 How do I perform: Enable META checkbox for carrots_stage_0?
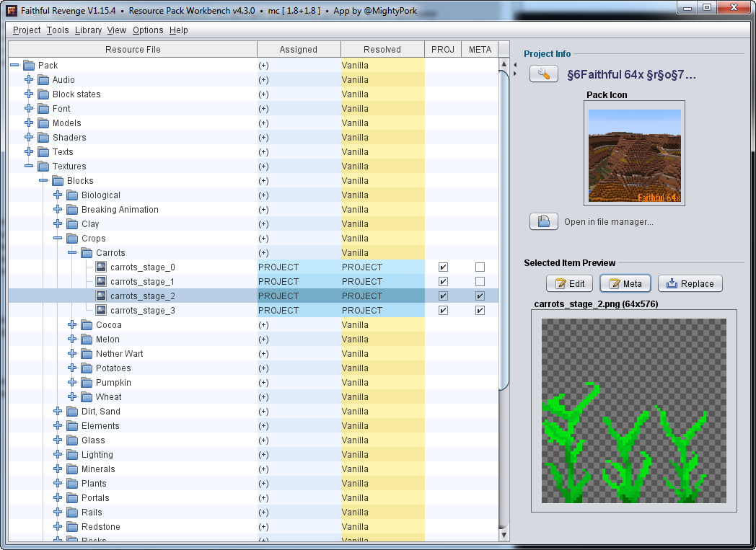click(x=480, y=267)
